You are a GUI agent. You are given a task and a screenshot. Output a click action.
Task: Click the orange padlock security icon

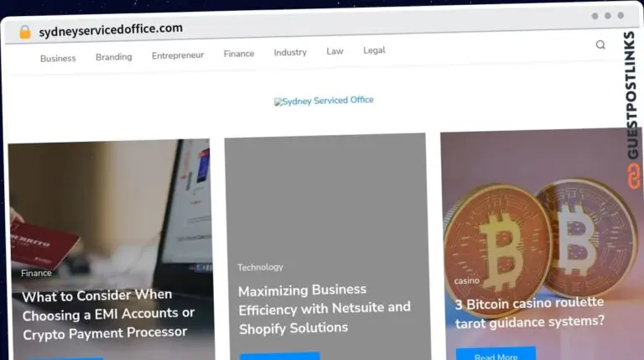point(25,32)
